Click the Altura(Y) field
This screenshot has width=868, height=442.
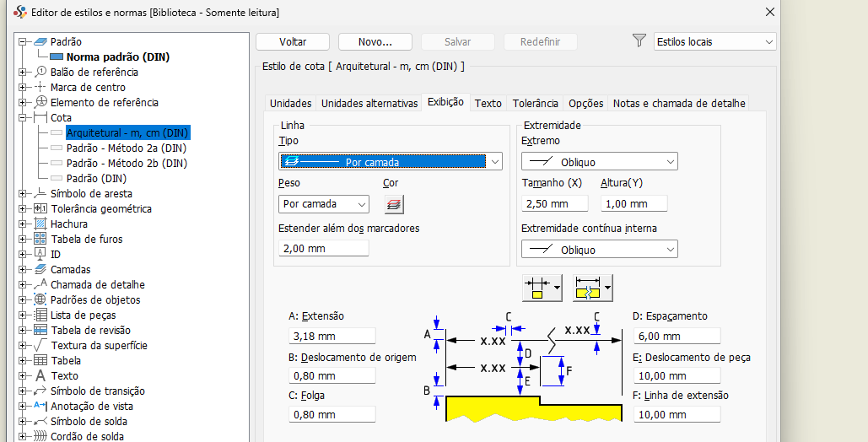click(633, 203)
